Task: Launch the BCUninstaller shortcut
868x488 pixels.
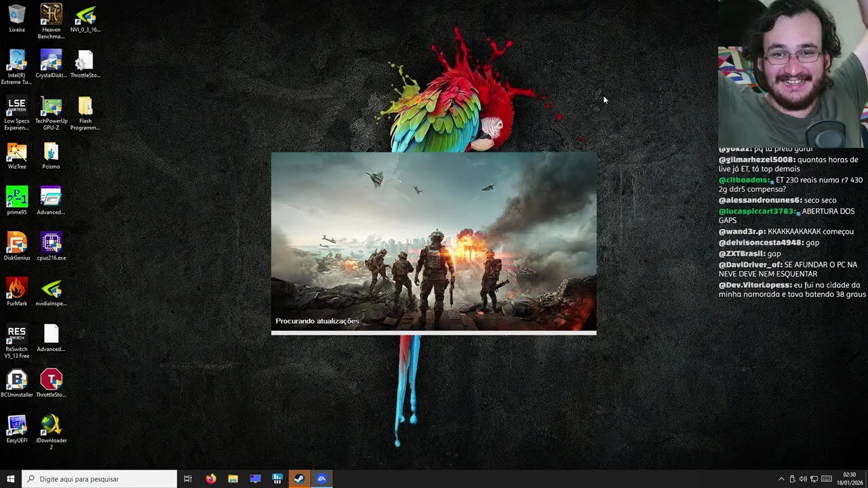Action: pos(17,384)
